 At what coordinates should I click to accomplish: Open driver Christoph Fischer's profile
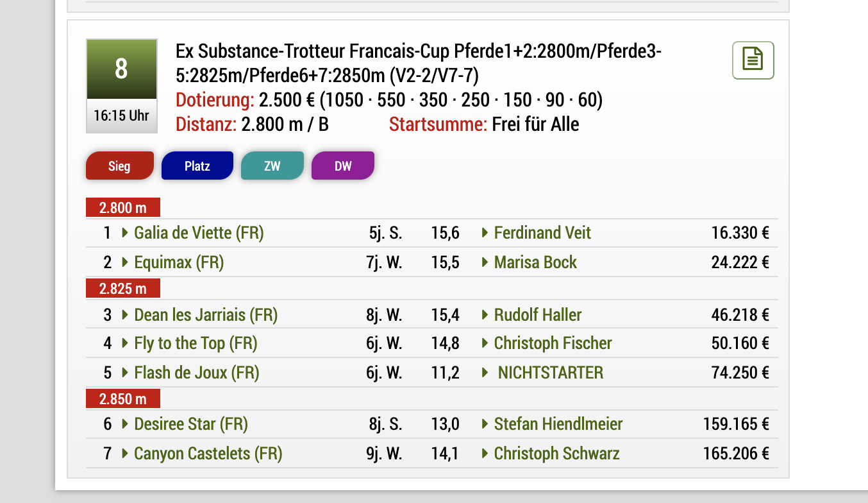(553, 343)
